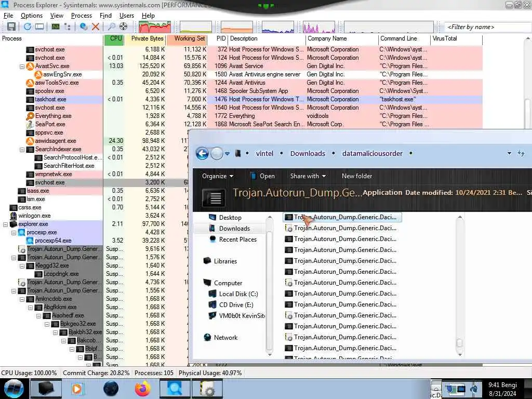
Task: Open the recent pages dropdown beside the Forward button
Action: click(x=228, y=154)
